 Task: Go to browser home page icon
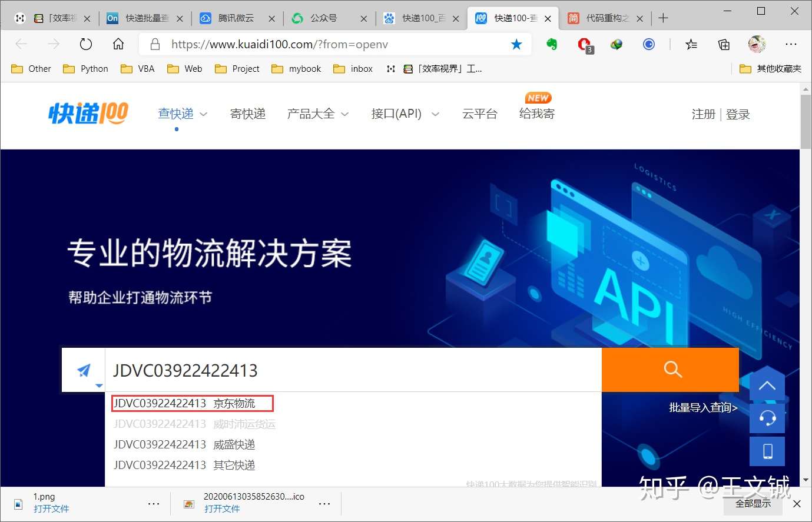click(118, 44)
